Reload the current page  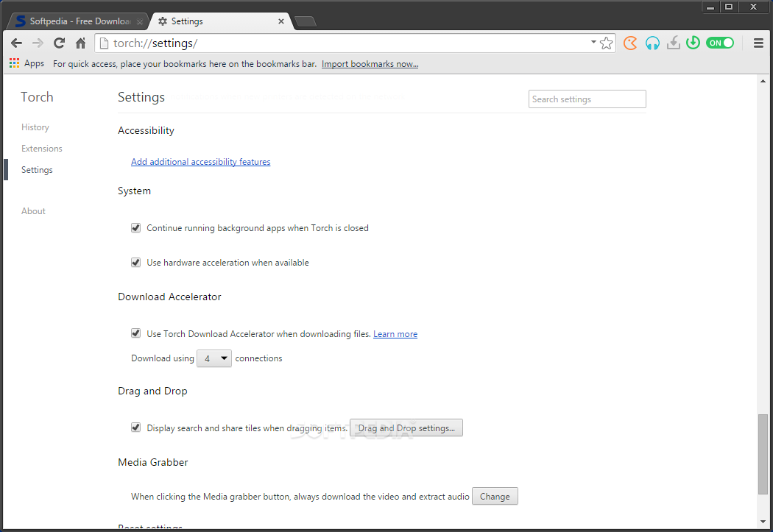(59, 43)
